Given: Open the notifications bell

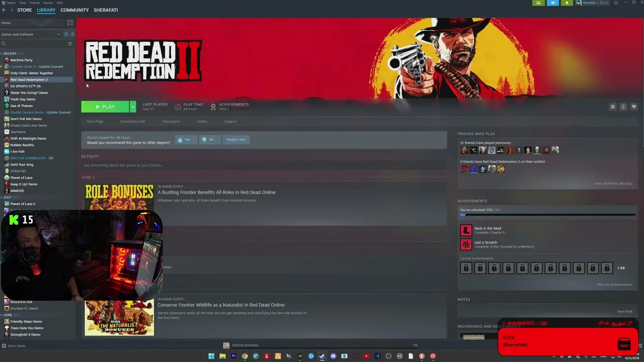Looking at the screenshot, I should click(567, 3).
